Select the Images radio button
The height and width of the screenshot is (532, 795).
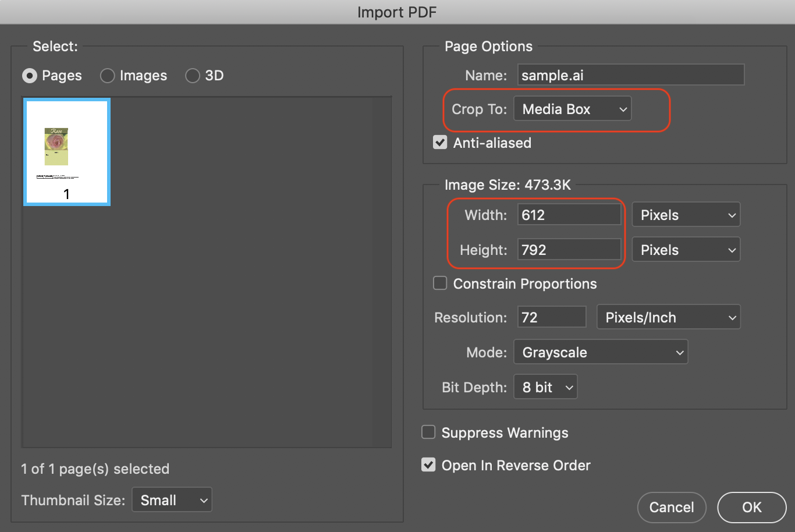tap(107, 76)
